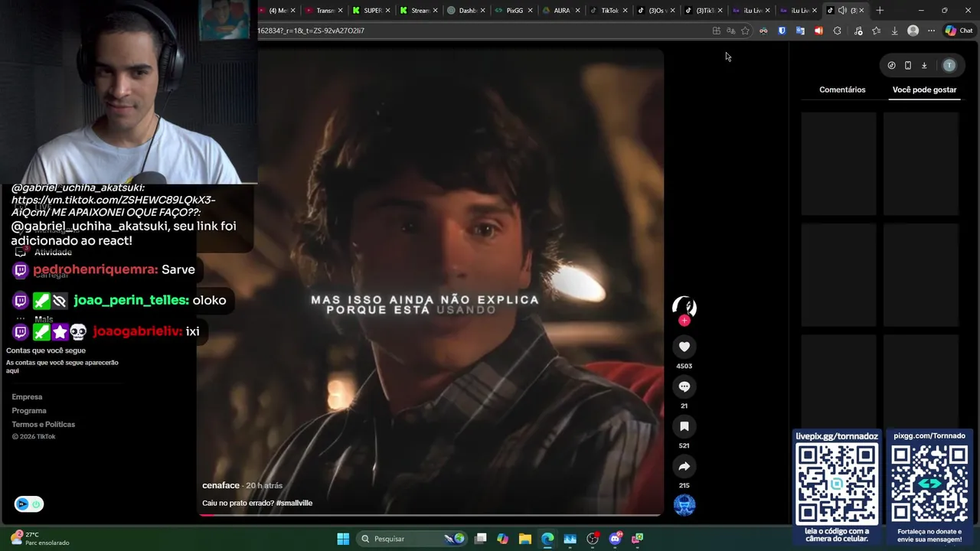Follow creator via red plus badge
This screenshot has width=980, height=551.
684,321
